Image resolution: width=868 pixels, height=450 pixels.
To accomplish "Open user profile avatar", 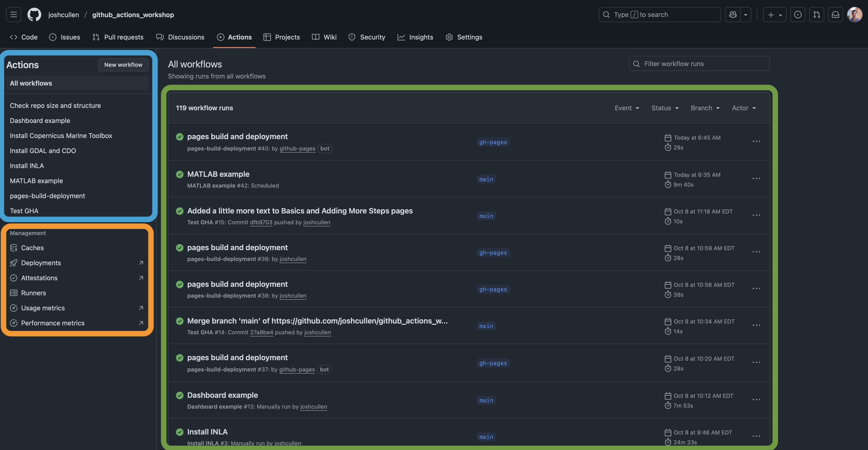I will tap(855, 15).
